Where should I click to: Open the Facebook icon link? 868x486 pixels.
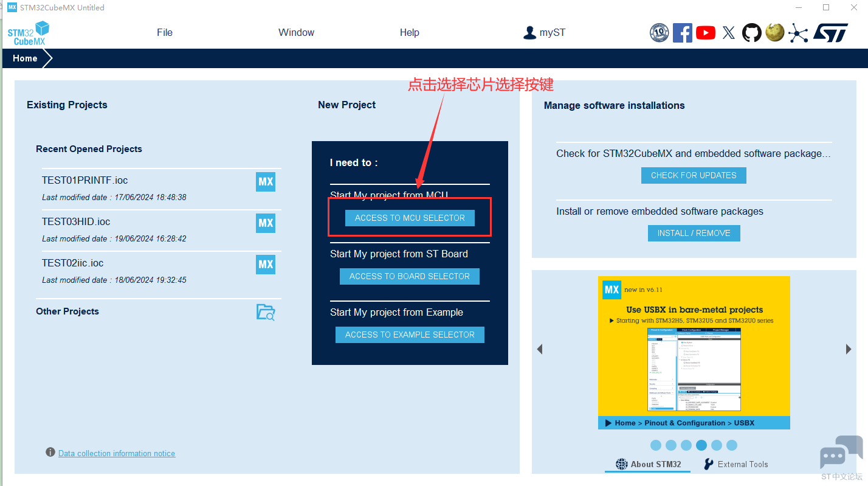(683, 33)
